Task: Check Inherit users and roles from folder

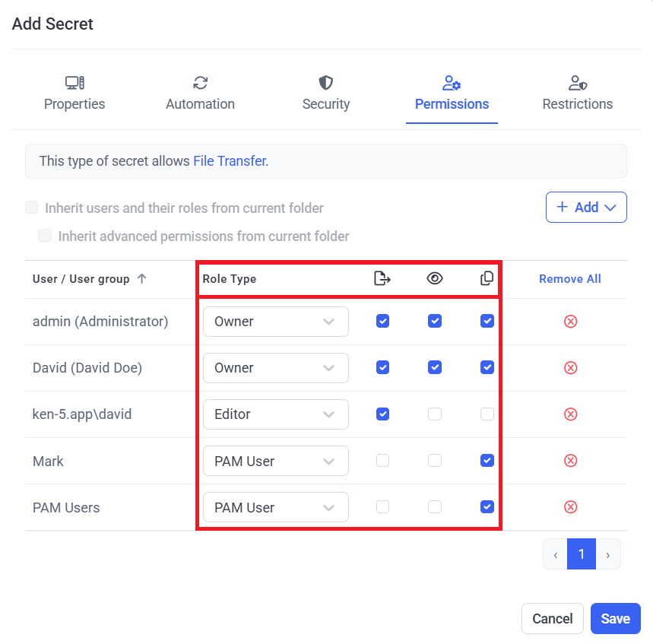Action: [x=32, y=208]
